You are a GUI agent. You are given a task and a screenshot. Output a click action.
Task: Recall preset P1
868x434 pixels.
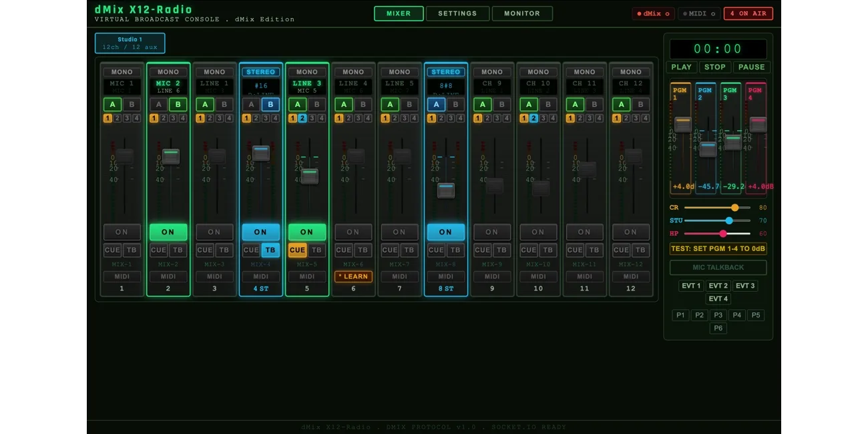pyautogui.click(x=680, y=315)
